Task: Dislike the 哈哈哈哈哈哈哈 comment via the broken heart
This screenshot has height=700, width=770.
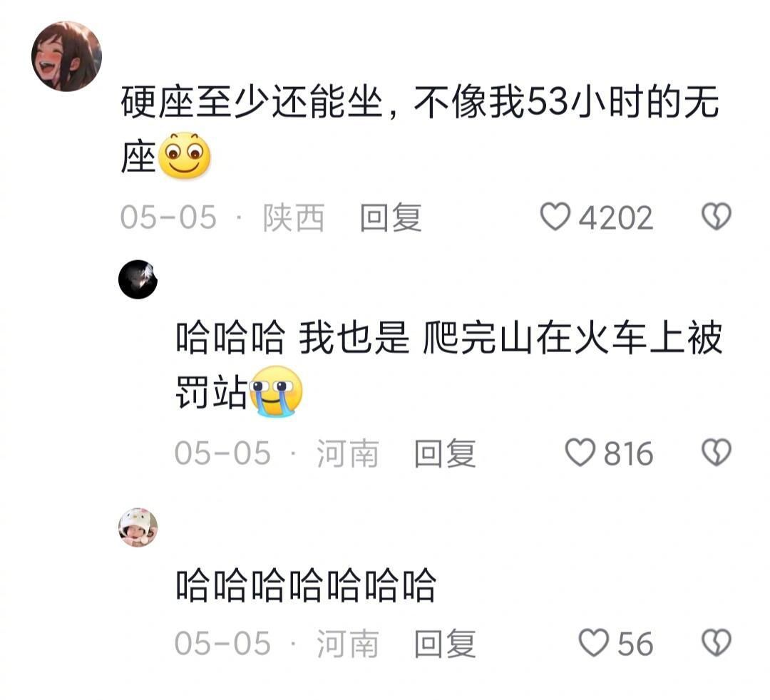Action: click(717, 642)
